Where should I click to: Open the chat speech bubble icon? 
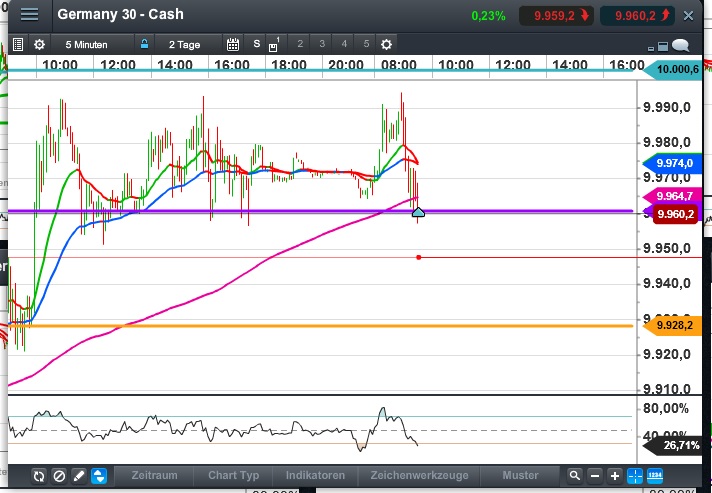coord(681,45)
